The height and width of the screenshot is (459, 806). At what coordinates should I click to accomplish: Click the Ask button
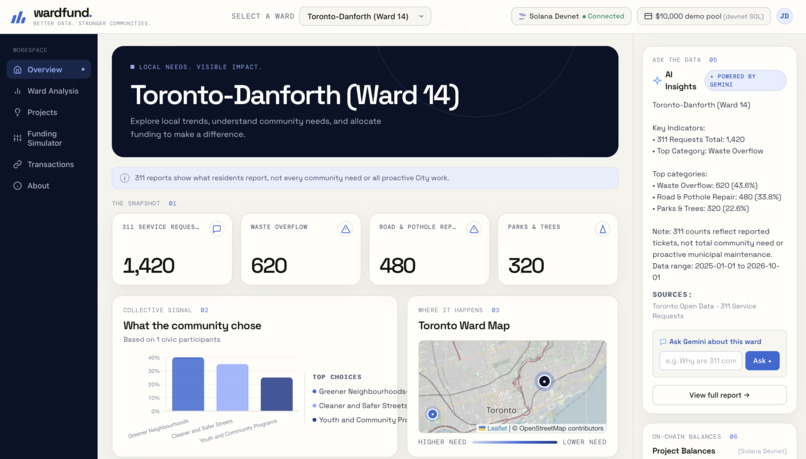(762, 361)
